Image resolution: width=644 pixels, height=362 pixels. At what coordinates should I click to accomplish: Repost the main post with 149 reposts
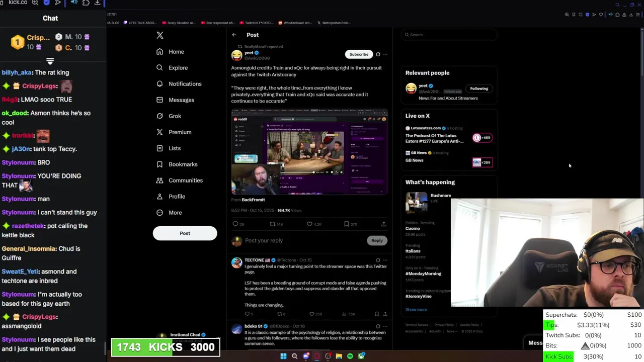[273, 224]
